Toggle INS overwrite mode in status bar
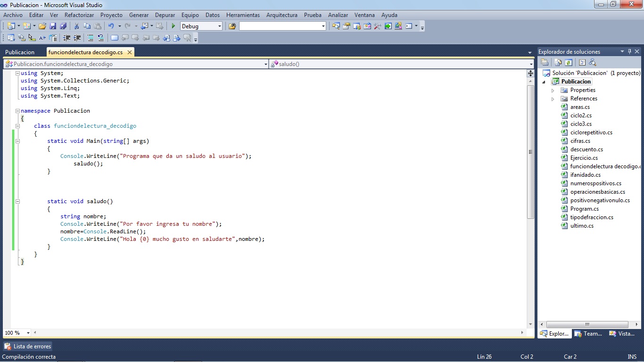 coord(632,357)
